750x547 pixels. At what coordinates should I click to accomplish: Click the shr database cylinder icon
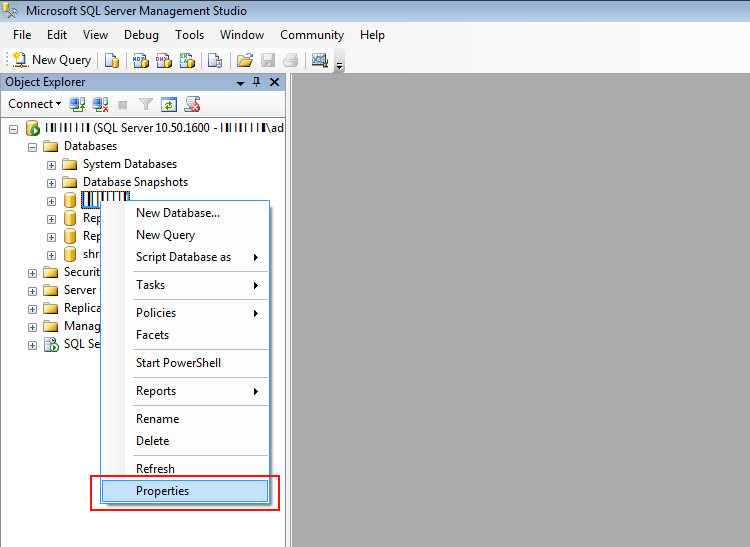click(x=70, y=254)
